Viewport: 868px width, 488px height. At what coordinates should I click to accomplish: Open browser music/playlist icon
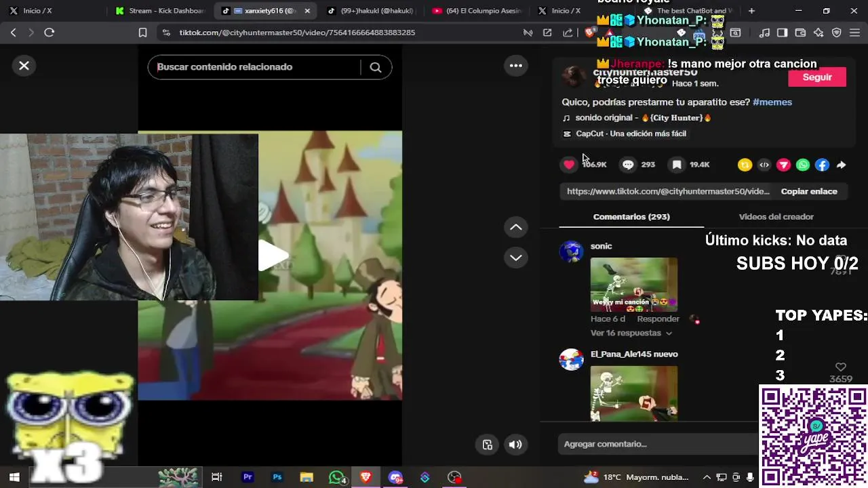(x=764, y=33)
